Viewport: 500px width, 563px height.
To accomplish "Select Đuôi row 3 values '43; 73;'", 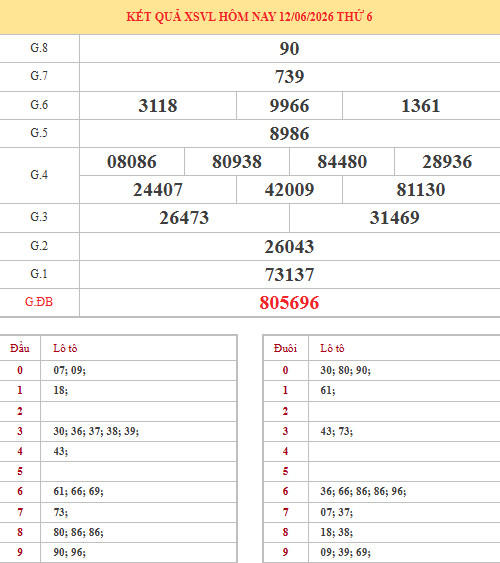I will 337,431.
